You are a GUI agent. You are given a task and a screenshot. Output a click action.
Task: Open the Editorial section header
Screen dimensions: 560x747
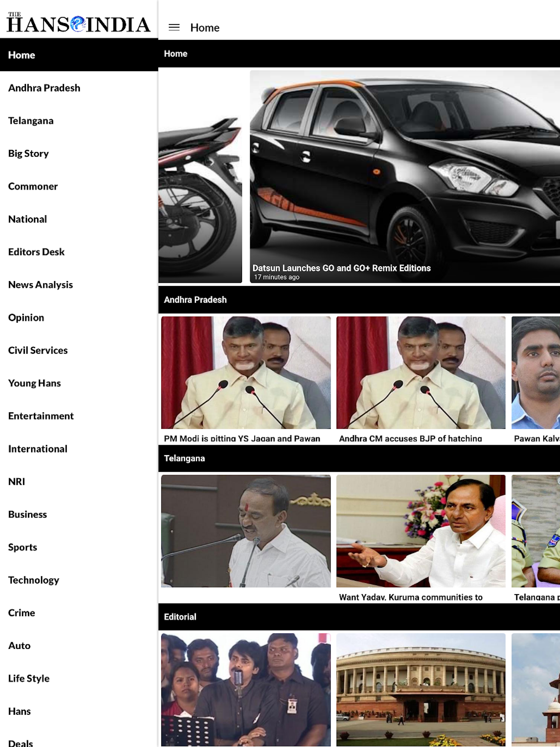180,617
